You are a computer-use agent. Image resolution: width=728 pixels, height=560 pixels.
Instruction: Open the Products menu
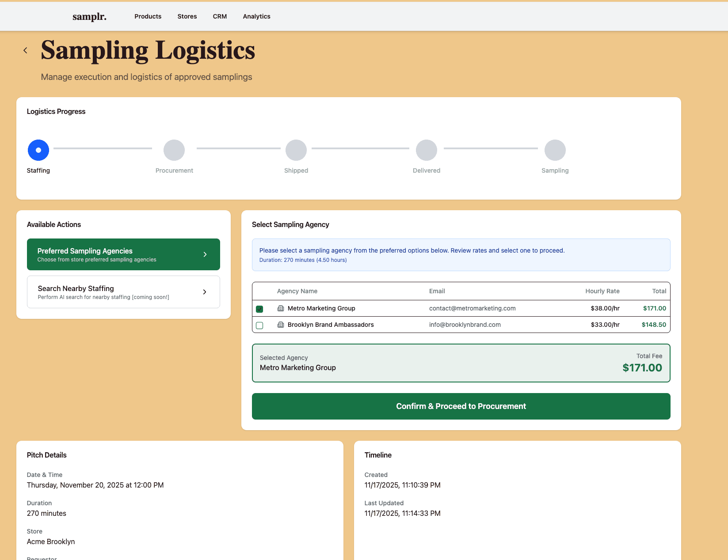pyautogui.click(x=148, y=16)
